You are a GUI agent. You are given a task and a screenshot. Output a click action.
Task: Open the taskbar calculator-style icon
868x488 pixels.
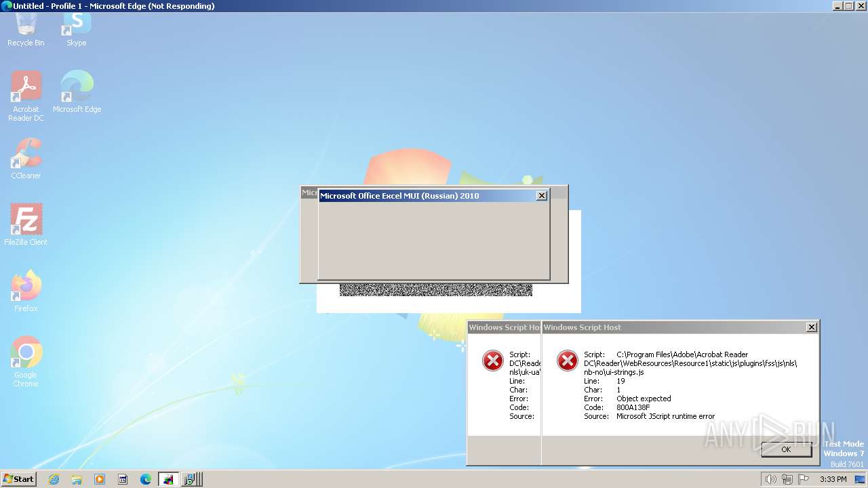click(123, 479)
